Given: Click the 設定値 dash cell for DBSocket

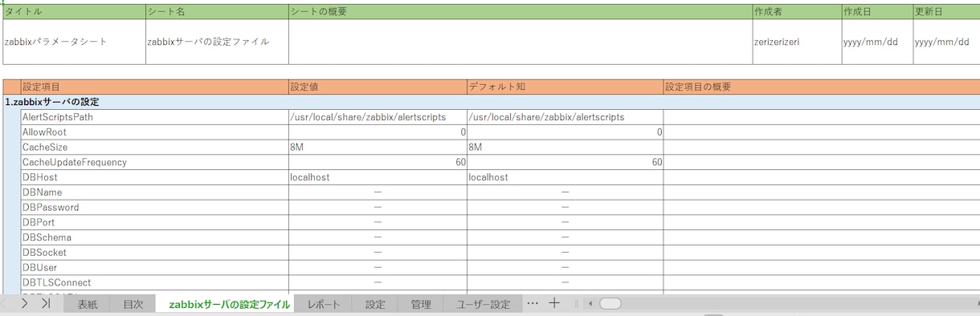Looking at the screenshot, I should coord(378,253).
